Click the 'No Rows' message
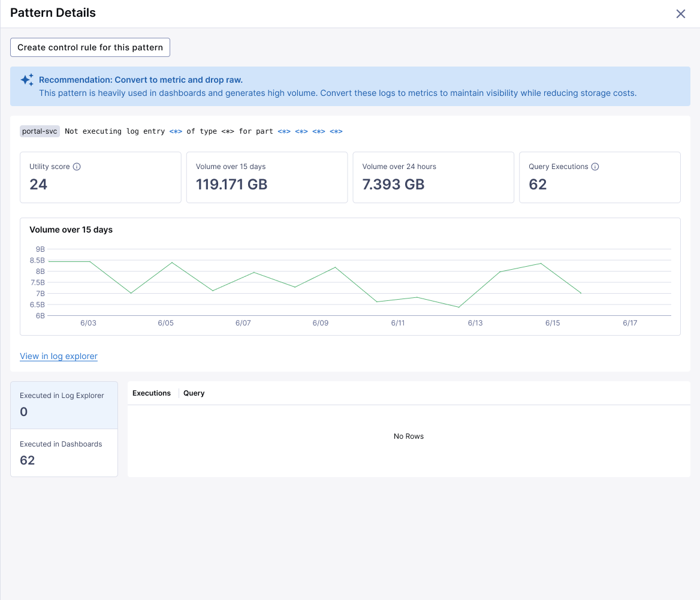This screenshot has height=600, width=700. 409,436
